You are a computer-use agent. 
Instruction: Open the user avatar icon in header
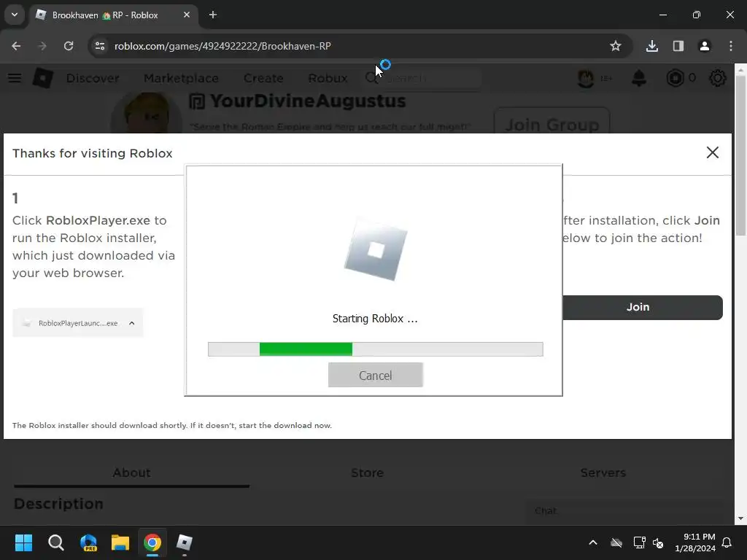(x=586, y=78)
